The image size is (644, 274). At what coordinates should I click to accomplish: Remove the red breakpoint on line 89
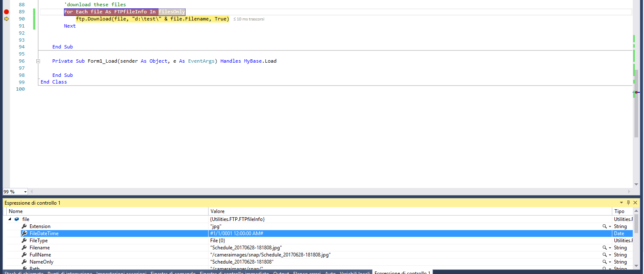[6, 12]
